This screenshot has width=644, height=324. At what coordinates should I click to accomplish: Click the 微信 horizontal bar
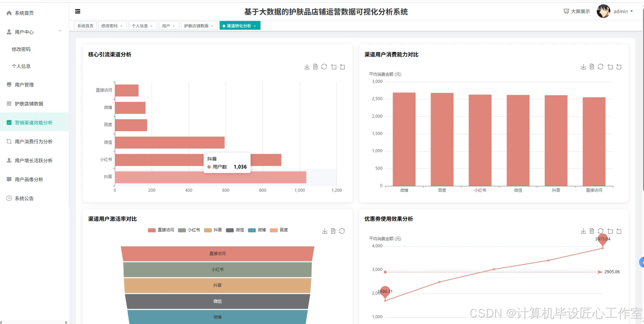click(x=170, y=142)
